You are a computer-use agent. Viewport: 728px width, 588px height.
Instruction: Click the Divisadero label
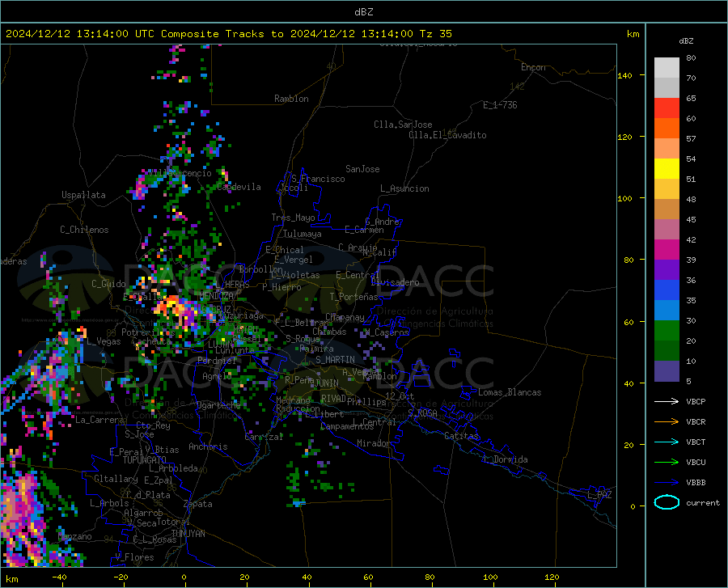click(x=395, y=282)
